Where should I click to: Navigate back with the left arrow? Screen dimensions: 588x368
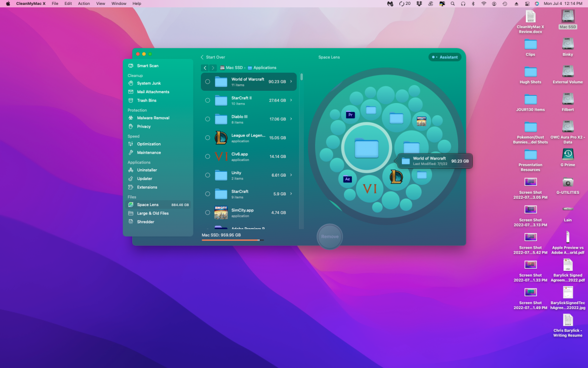[205, 68]
